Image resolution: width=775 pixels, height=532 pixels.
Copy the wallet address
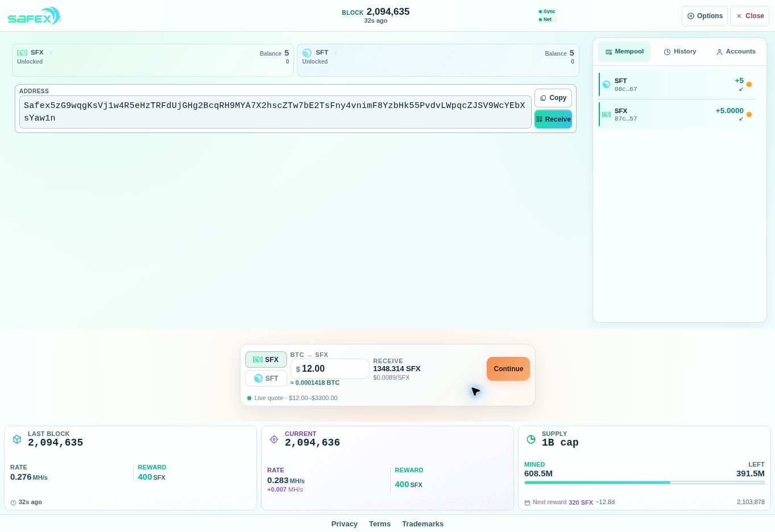point(553,98)
